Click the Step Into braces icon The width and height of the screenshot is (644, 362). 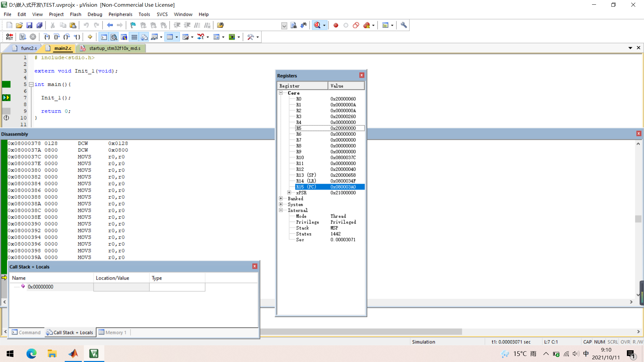tap(47, 37)
